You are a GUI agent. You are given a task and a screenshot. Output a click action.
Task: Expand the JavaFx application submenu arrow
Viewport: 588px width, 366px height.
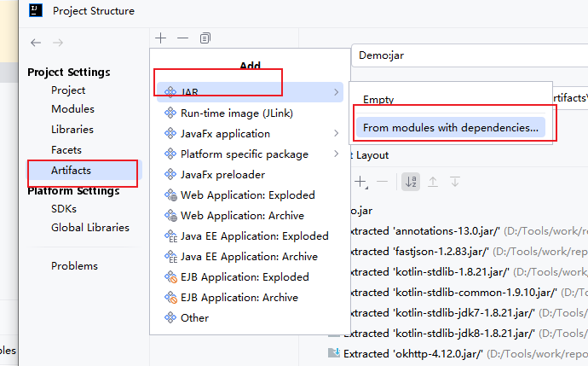tap(336, 133)
